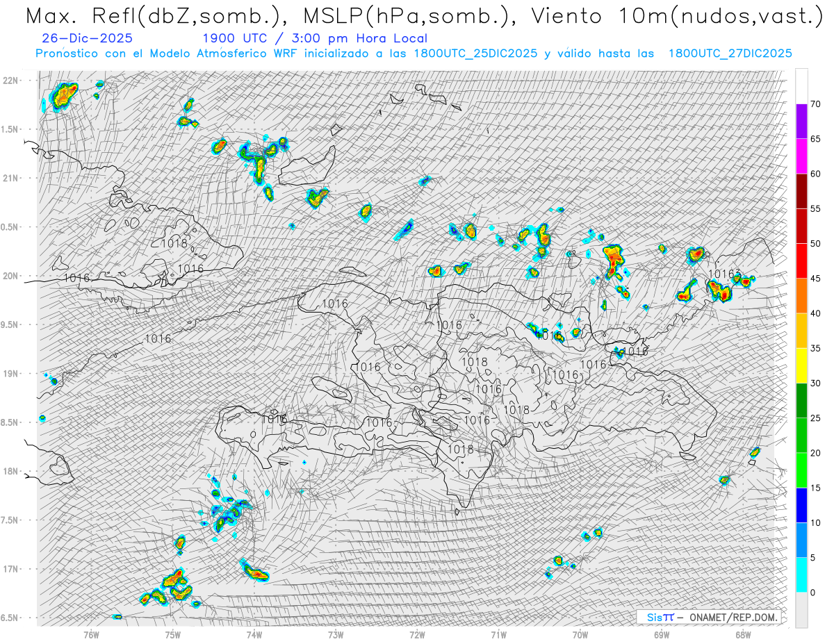Click the colorbar value '20'

(816, 453)
